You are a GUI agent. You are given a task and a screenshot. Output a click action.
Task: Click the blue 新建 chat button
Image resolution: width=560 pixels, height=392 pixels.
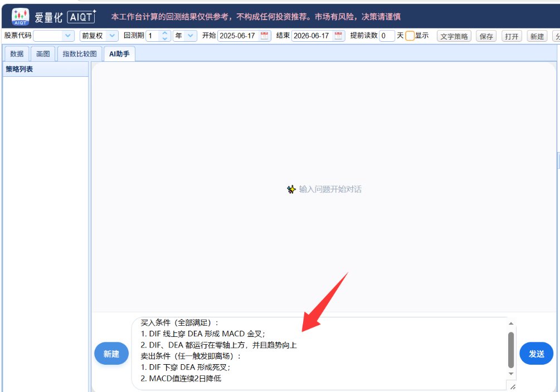111,354
